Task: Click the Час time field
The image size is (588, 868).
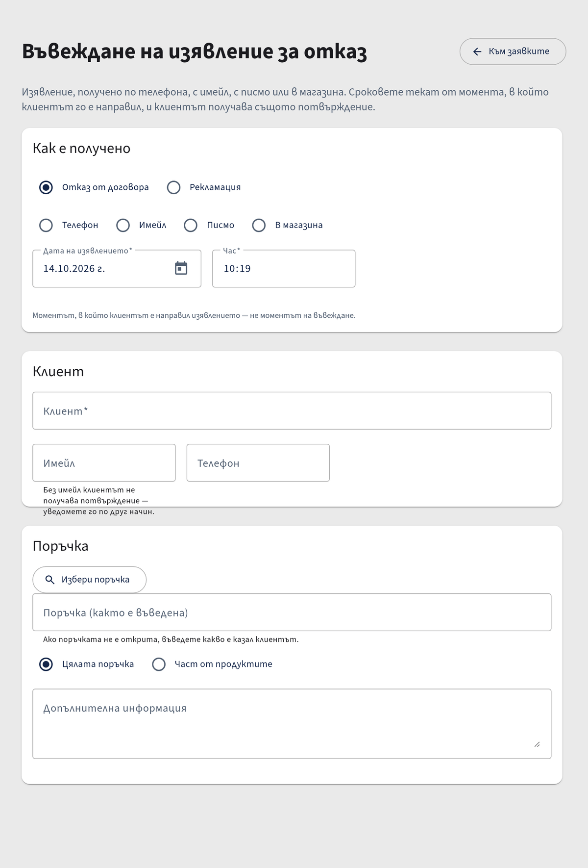Action: (284, 269)
